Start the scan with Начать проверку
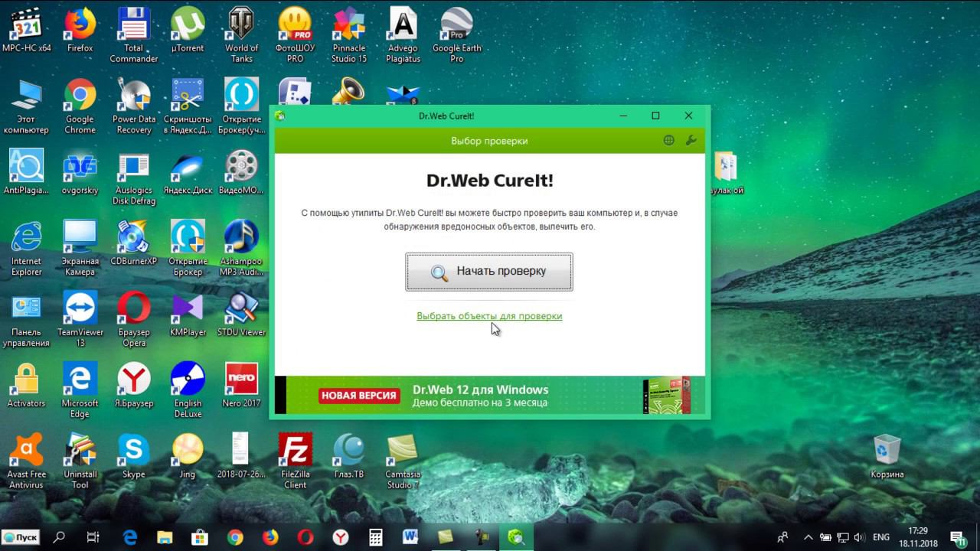The height and width of the screenshot is (551, 980). 489,272
